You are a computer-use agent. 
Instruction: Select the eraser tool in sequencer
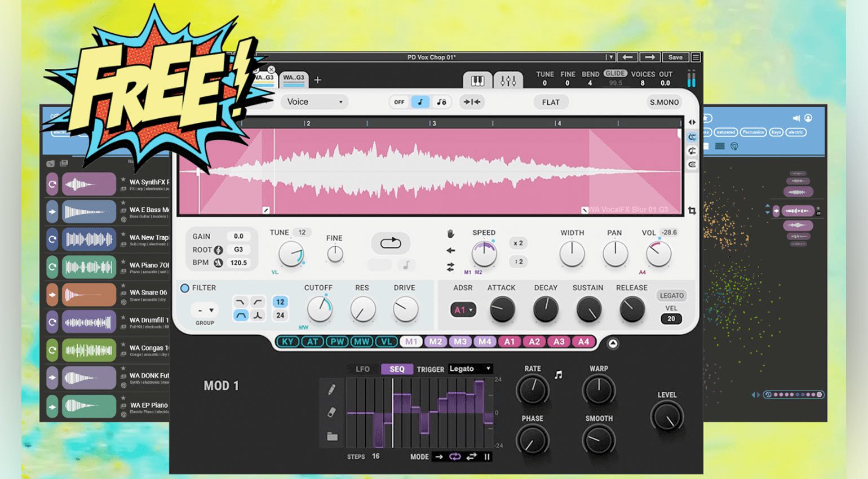coord(332,413)
